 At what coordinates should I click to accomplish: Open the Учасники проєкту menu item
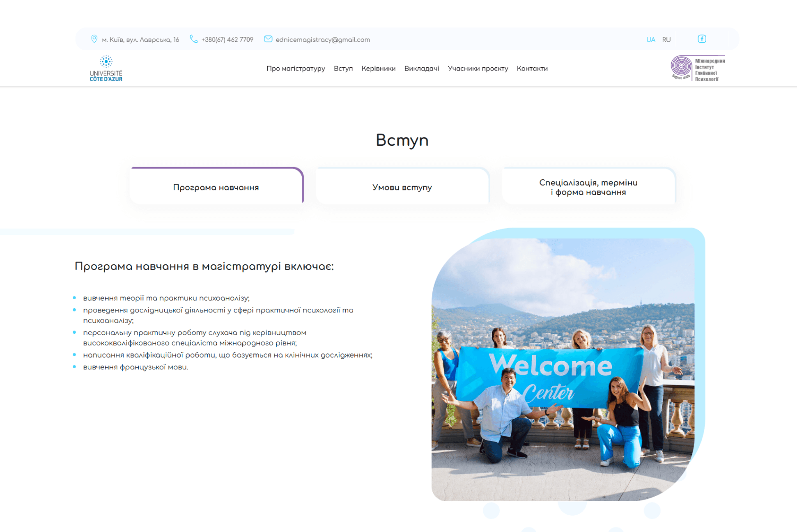pyautogui.click(x=478, y=69)
